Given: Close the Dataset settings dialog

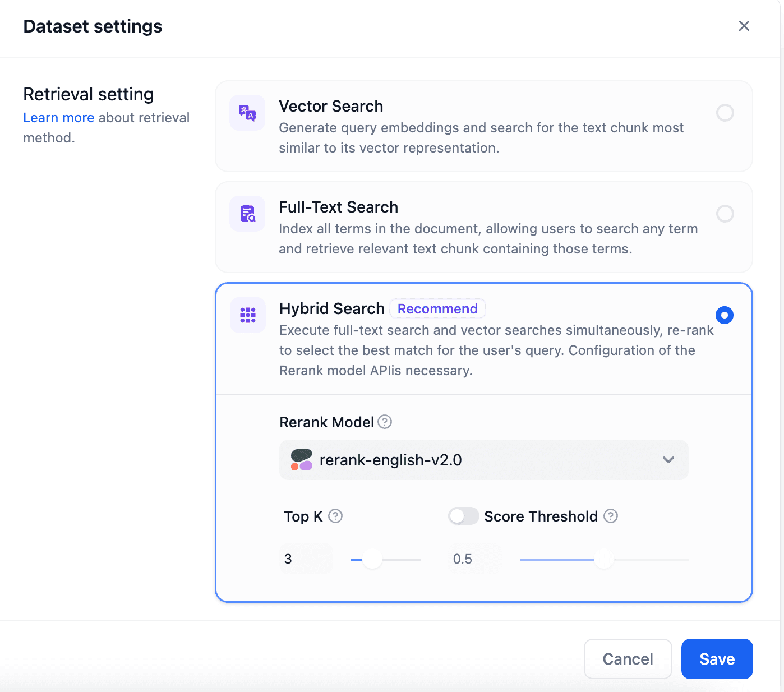Looking at the screenshot, I should pos(744,26).
